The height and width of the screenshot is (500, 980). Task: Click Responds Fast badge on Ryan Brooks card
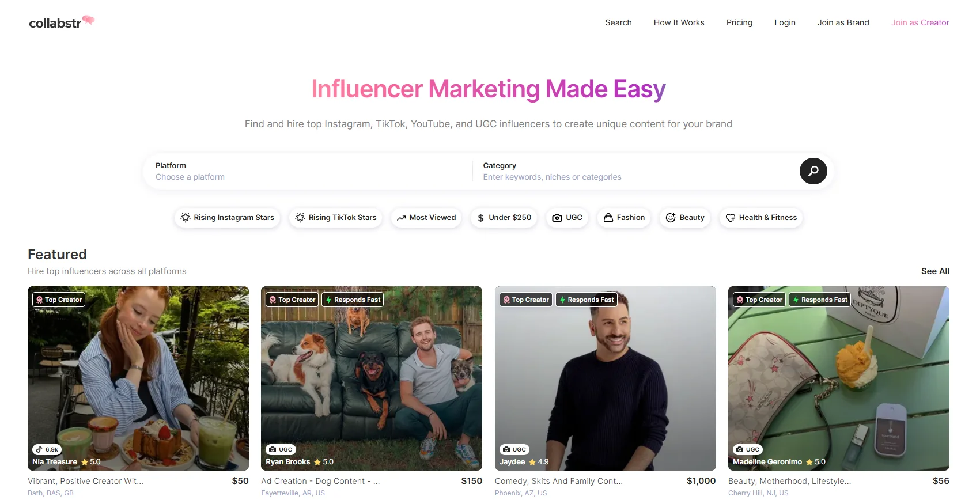point(353,300)
